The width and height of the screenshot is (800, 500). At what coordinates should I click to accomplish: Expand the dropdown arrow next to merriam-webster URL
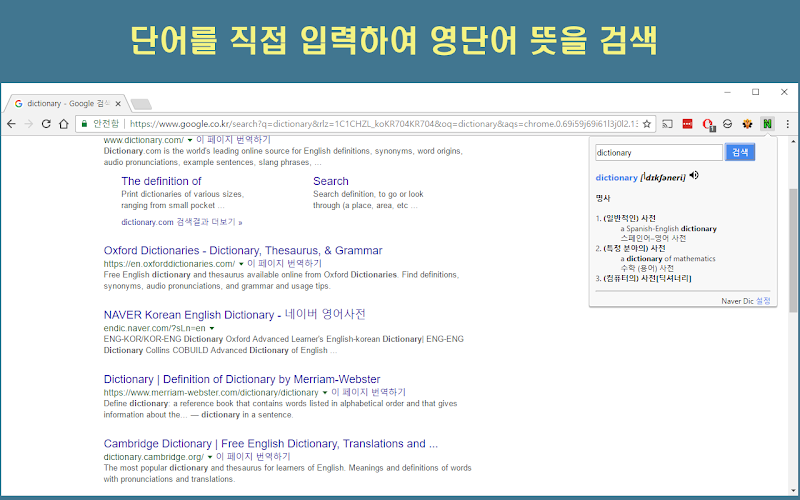324,393
